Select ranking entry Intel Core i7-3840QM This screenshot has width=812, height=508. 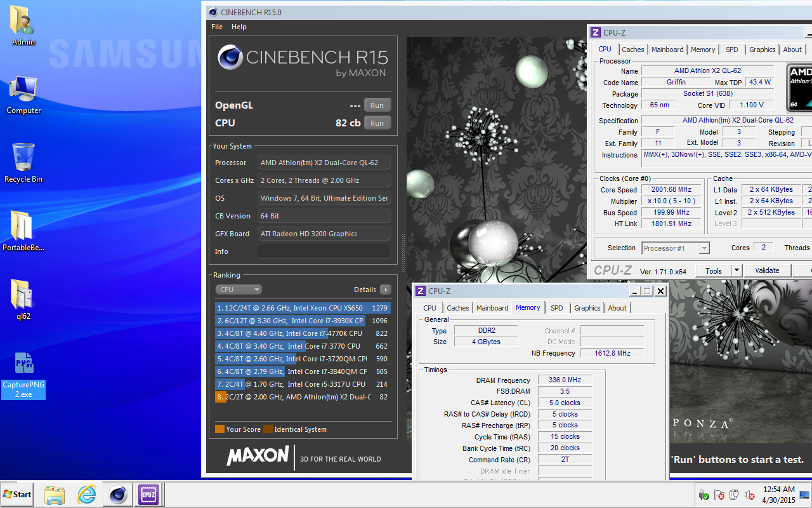(303, 371)
